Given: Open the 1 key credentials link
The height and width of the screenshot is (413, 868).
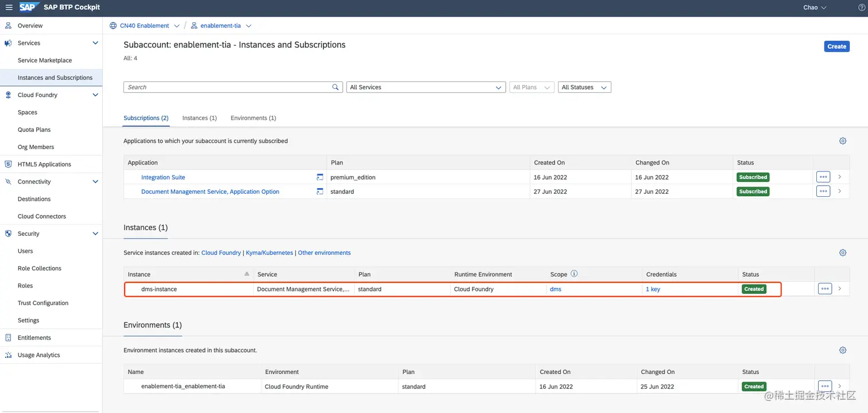Looking at the screenshot, I should point(653,289).
